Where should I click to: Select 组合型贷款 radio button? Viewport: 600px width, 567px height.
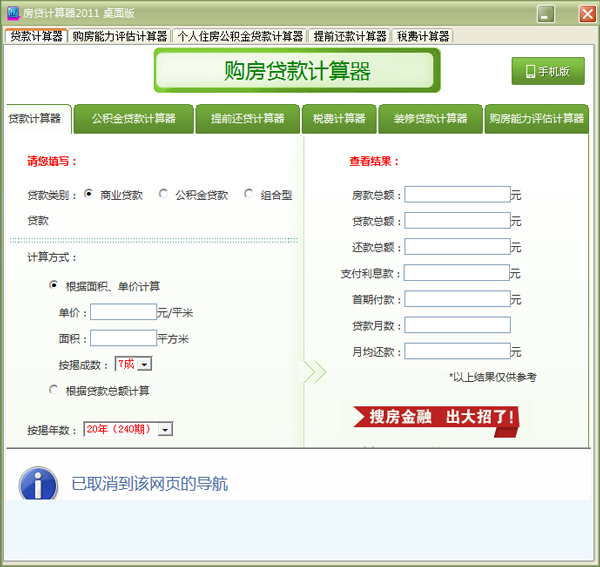249,194
